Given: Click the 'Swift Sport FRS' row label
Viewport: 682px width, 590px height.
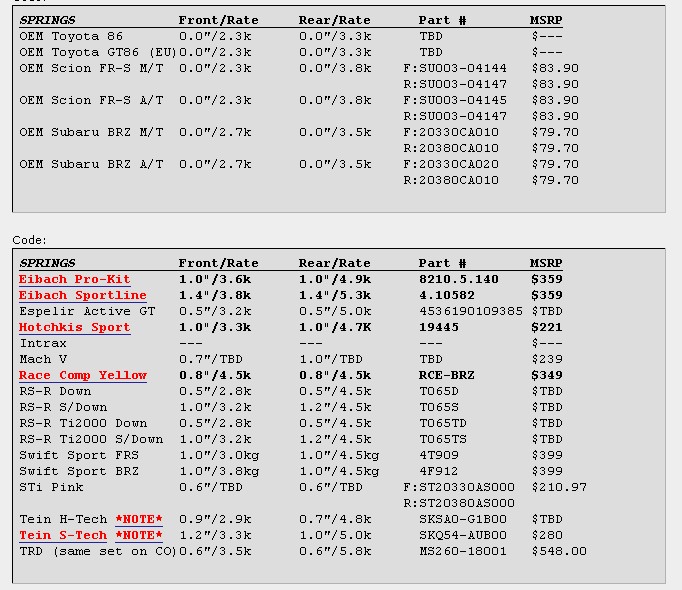Looking at the screenshot, I should tap(79, 456).
